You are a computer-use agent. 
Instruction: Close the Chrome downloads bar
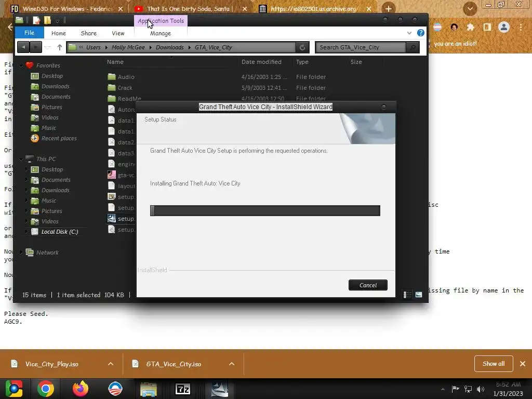pyautogui.click(x=523, y=364)
